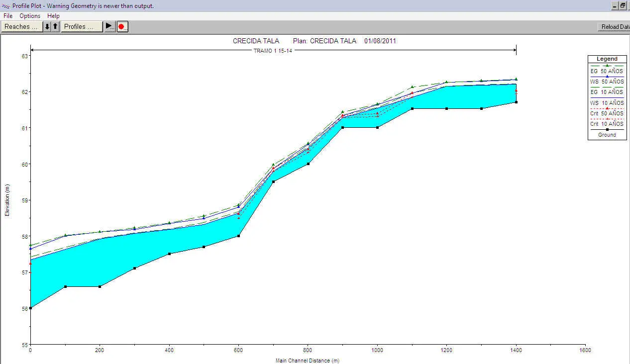This screenshot has height=364, width=630.
Task: Click the 1600 tick label on the distance axis
Action: (x=585, y=351)
